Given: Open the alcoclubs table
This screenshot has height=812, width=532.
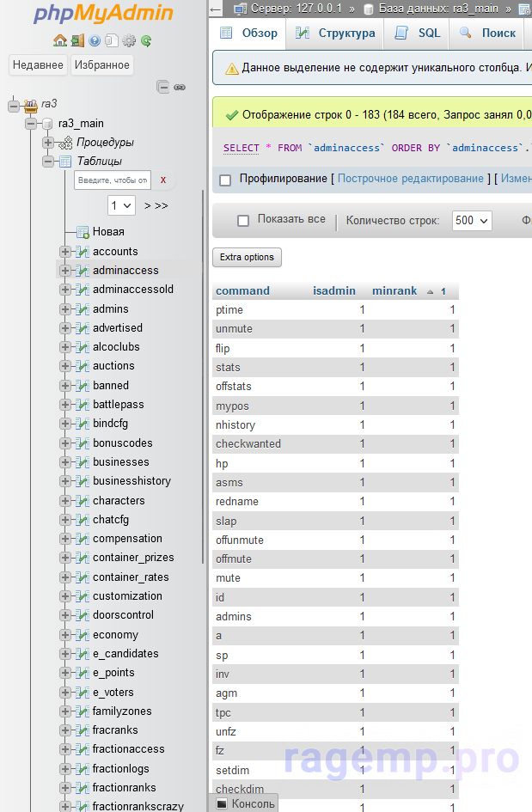Looking at the screenshot, I should [x=116, y=347].
